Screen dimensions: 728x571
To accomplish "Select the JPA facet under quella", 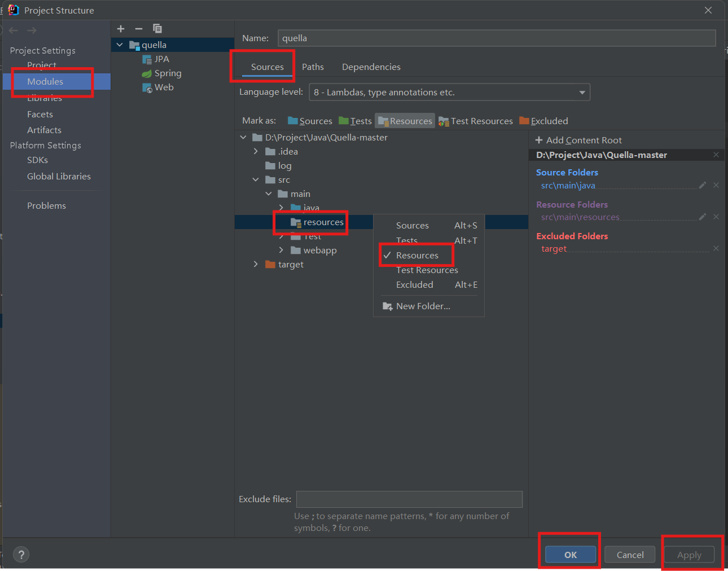I will tap(161, 59).
